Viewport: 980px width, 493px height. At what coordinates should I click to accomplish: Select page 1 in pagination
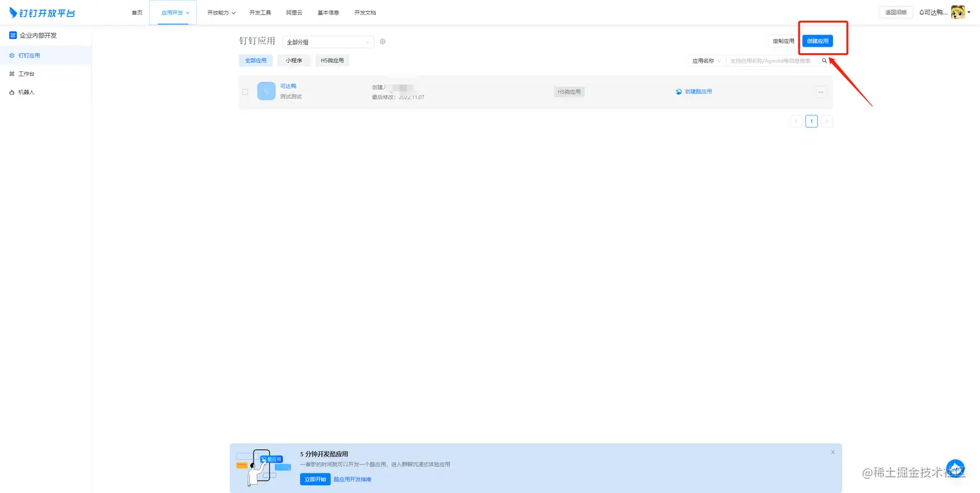[811, 121]
